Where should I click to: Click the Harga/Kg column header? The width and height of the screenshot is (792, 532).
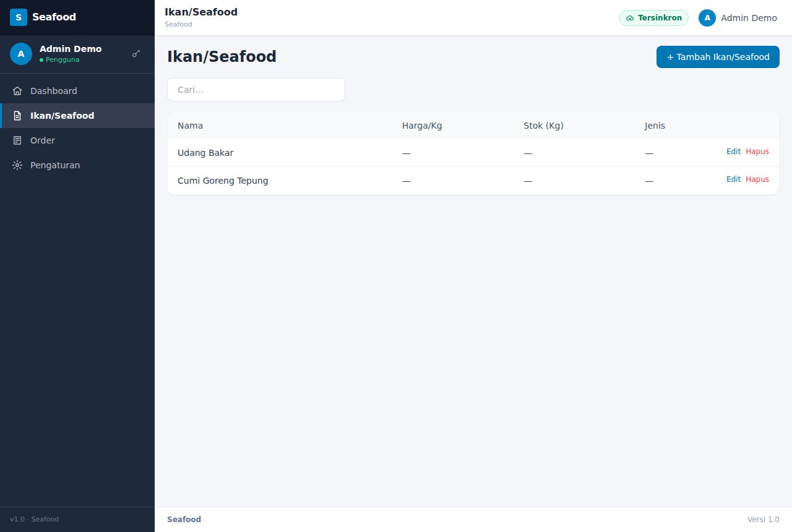click(422, 126)
